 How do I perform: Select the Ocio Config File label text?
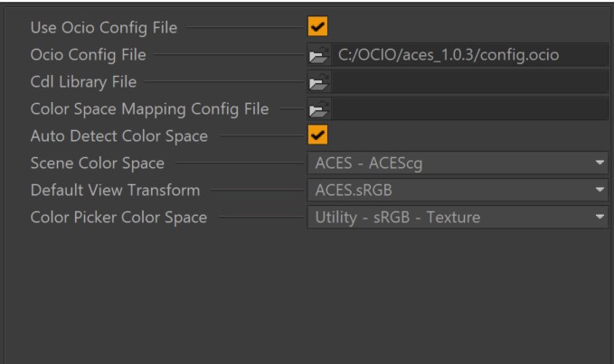tap(88, 55)
